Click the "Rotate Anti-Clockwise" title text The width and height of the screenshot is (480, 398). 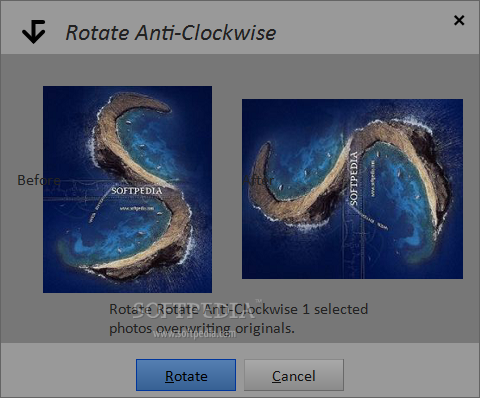tap(171, 33)
